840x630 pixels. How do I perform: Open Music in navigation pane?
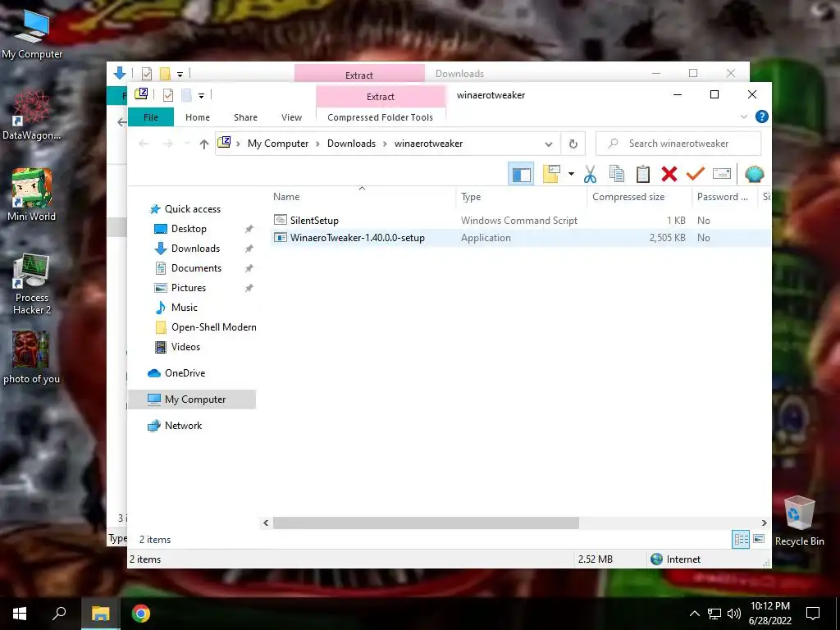point(185,308)
